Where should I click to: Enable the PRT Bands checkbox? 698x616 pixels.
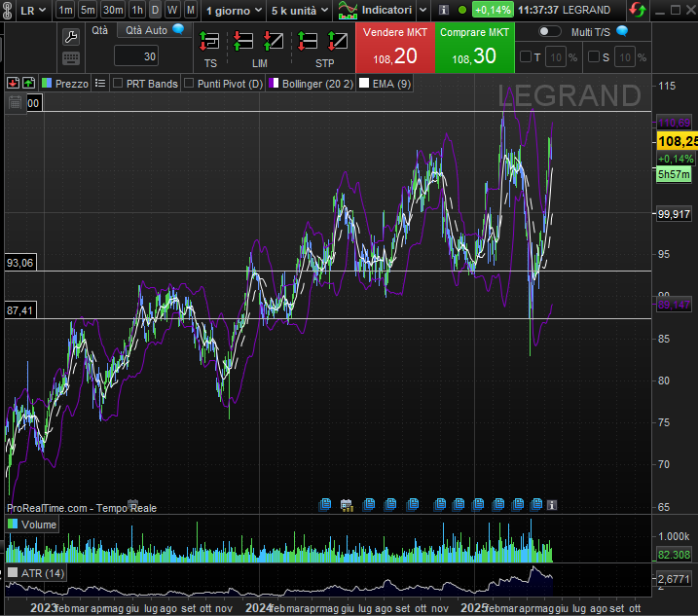(x=118, y=84)
